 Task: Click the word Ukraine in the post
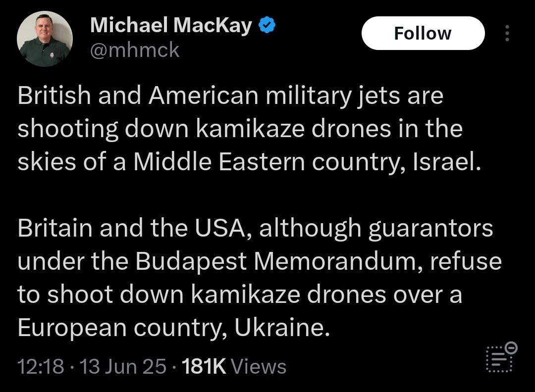282,328
